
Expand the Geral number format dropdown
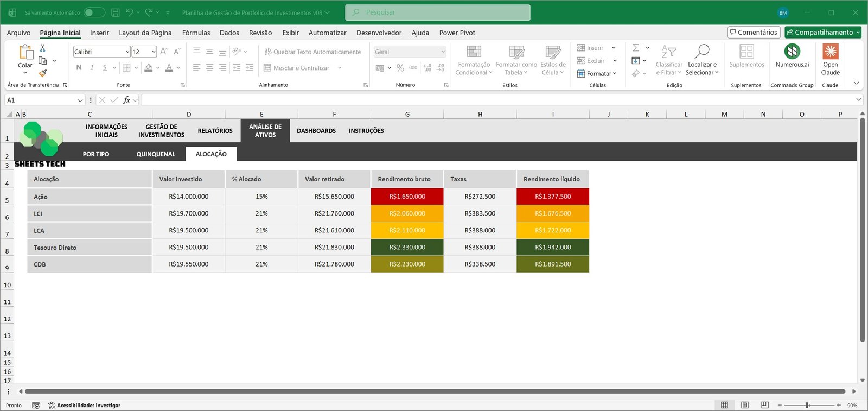pos(443,52)
